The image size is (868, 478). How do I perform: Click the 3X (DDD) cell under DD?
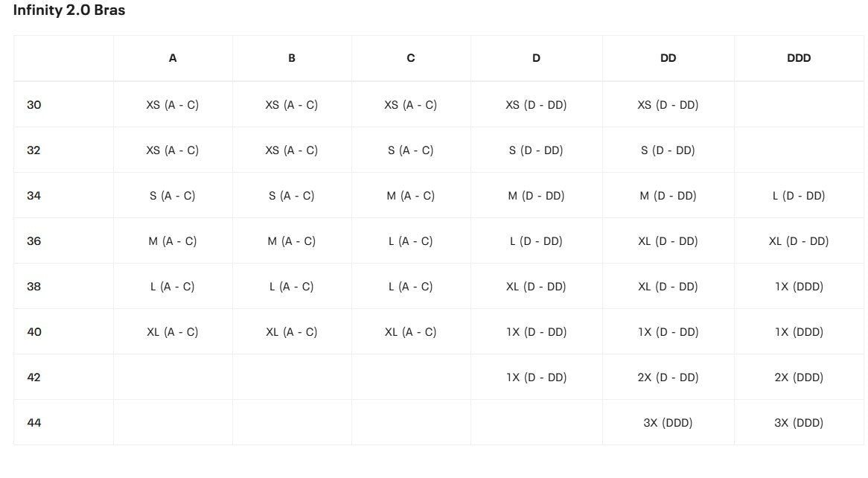point(668,423)
